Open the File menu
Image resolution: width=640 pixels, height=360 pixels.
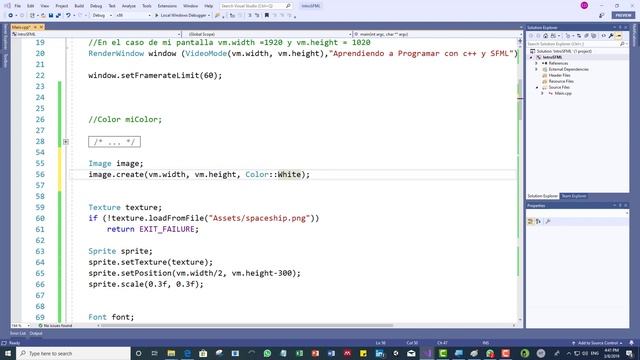pos(18,6)
